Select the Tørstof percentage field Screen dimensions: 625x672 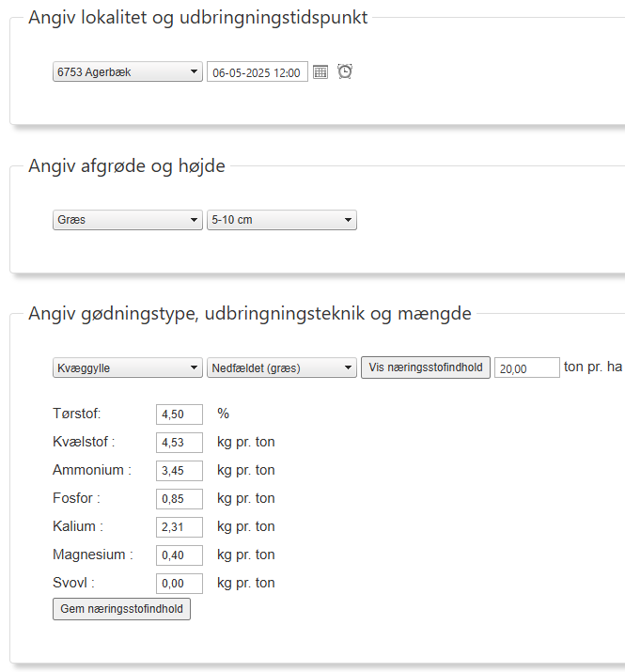coord(179,414)
